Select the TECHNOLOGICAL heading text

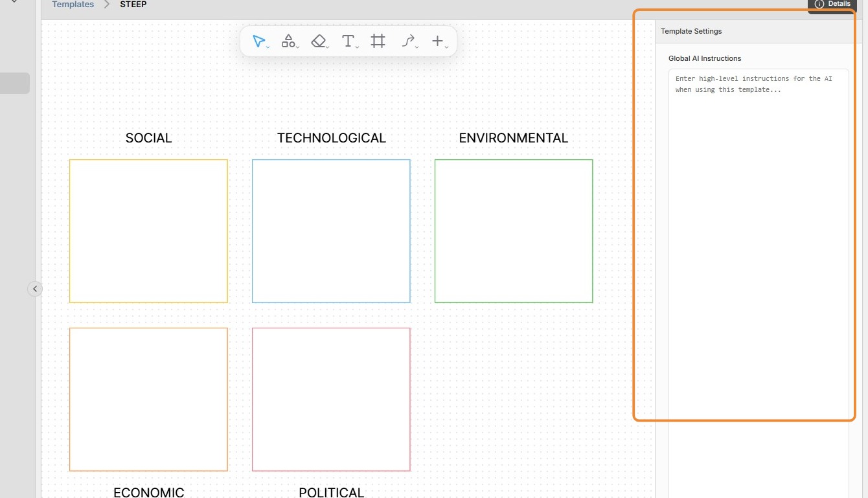[332, 138]
